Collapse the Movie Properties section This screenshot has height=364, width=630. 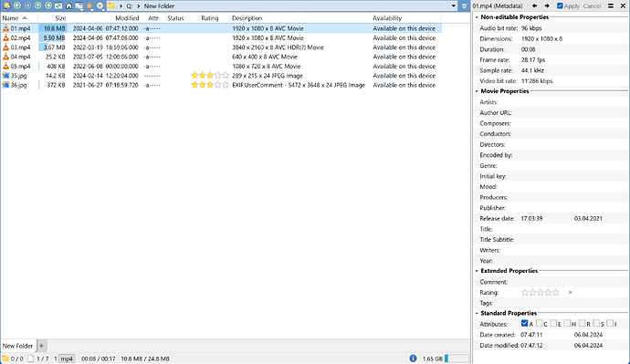[x=477, y=91]
